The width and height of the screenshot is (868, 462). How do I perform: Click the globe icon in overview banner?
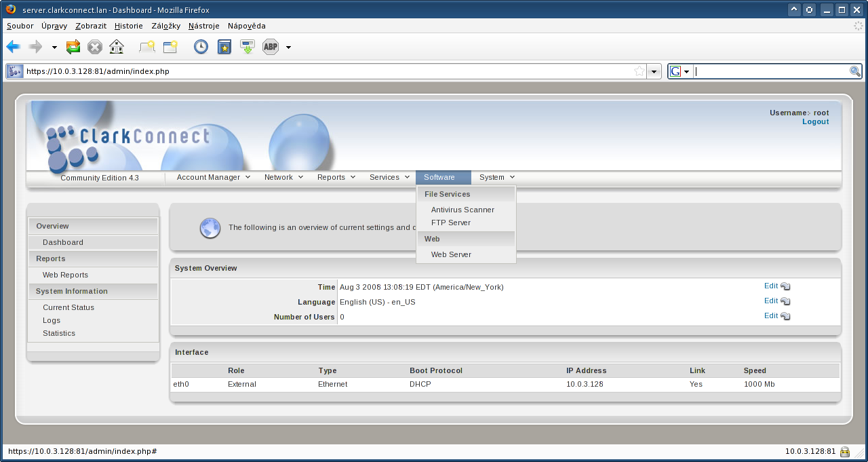point(210,228)
